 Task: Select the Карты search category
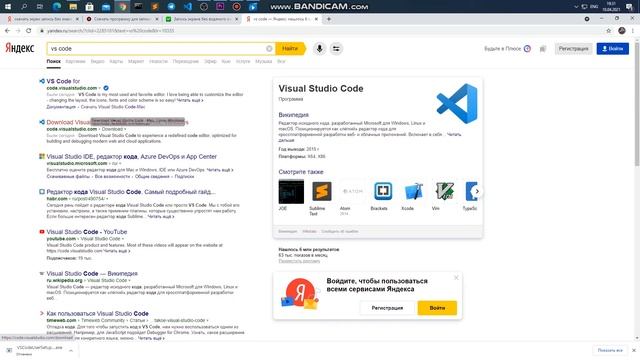pyautogui.click(x=116, y=61)
